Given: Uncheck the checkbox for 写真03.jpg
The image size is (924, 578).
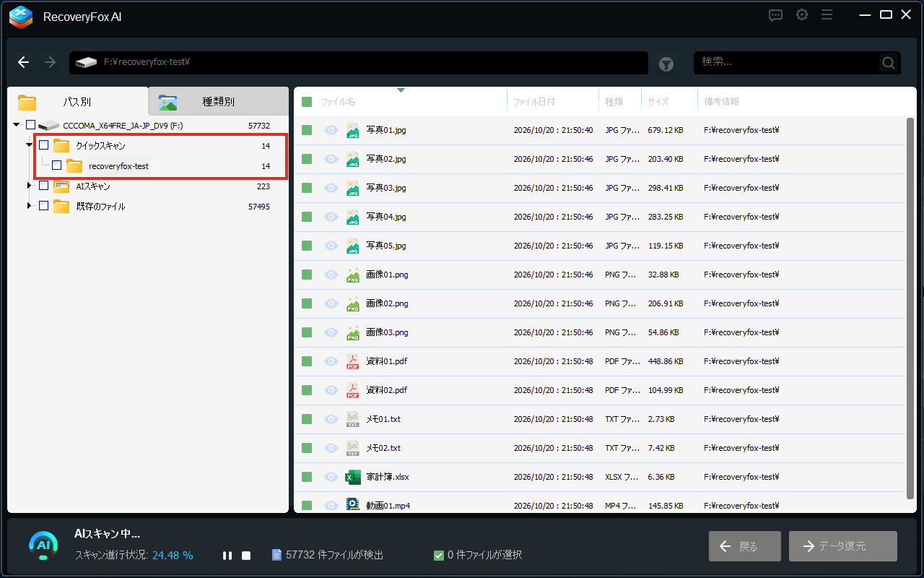Looking at the screenshot, I should [x=307, y=188].
